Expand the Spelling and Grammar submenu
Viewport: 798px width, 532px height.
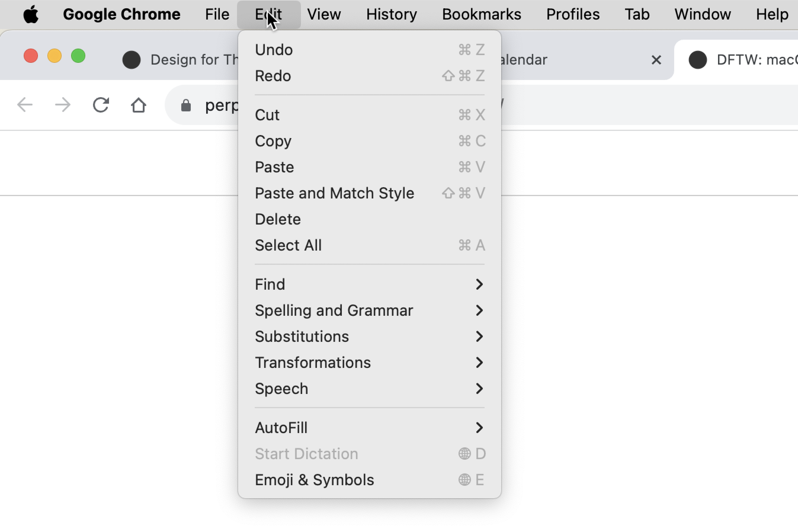coord(369,310)
